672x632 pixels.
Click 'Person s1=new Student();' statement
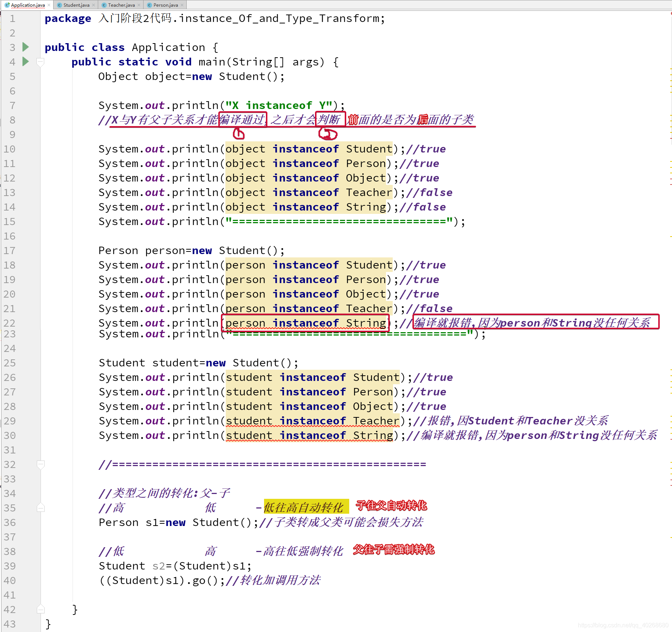click(179, 522)
